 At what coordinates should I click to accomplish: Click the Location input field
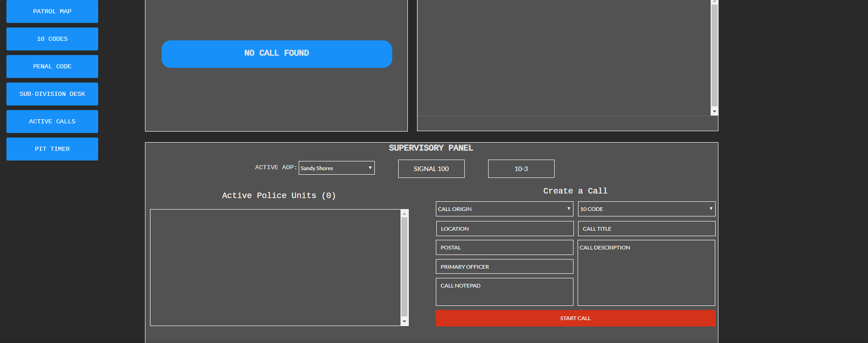(x=505, y=229)
